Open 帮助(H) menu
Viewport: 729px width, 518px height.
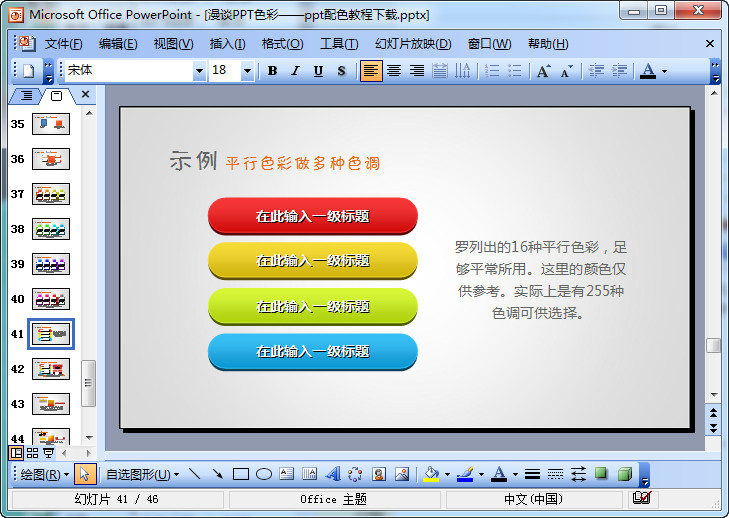(548, 44)
